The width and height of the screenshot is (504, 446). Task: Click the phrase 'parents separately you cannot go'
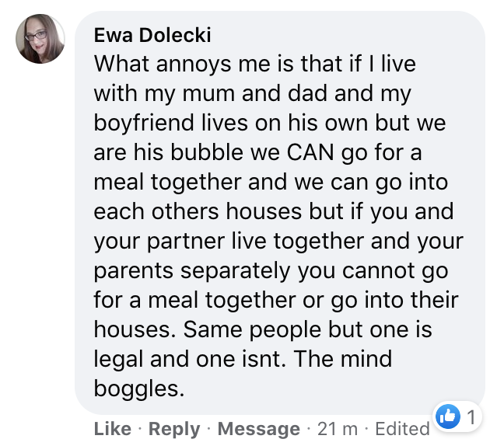(x=271, y=271)
